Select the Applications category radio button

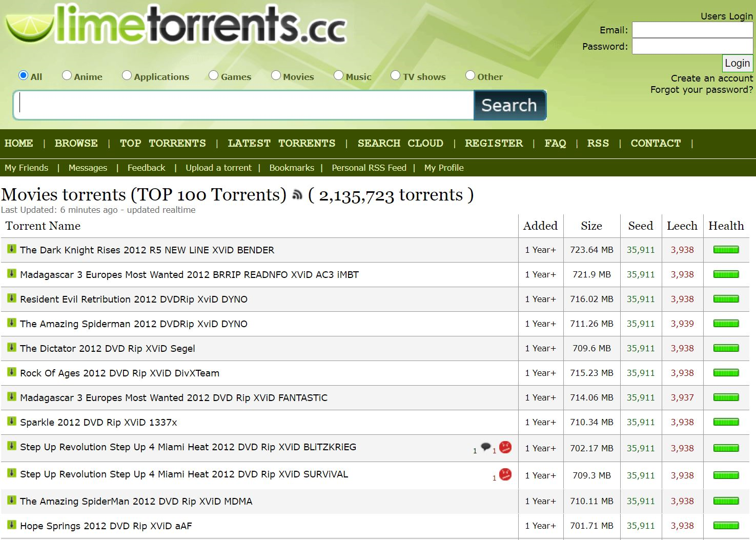[x=127, y=75]
